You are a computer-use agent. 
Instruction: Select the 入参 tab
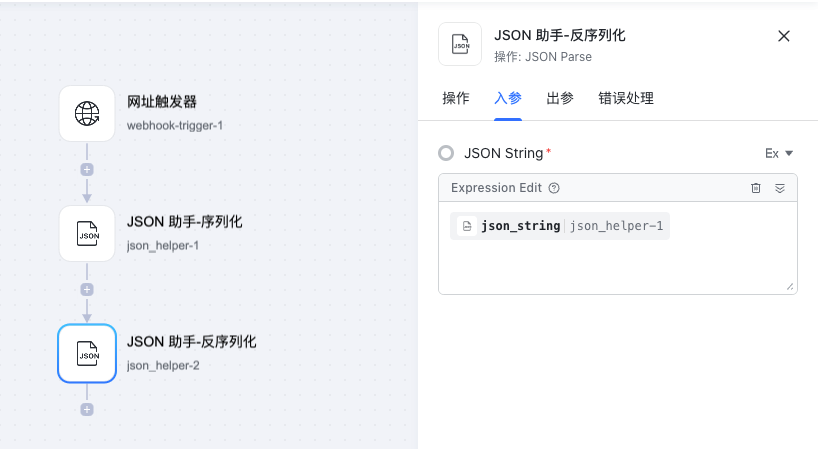508,98
